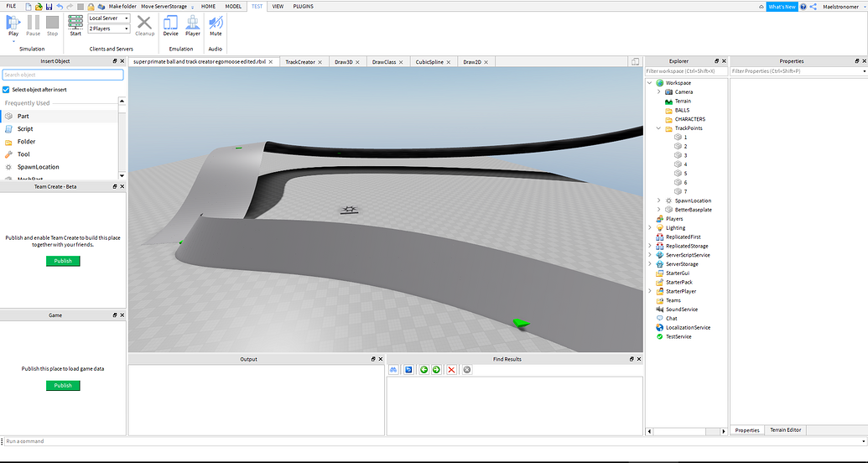Create a new file from quick access bar
Screen dimensions: 868x463
point(29,7)
